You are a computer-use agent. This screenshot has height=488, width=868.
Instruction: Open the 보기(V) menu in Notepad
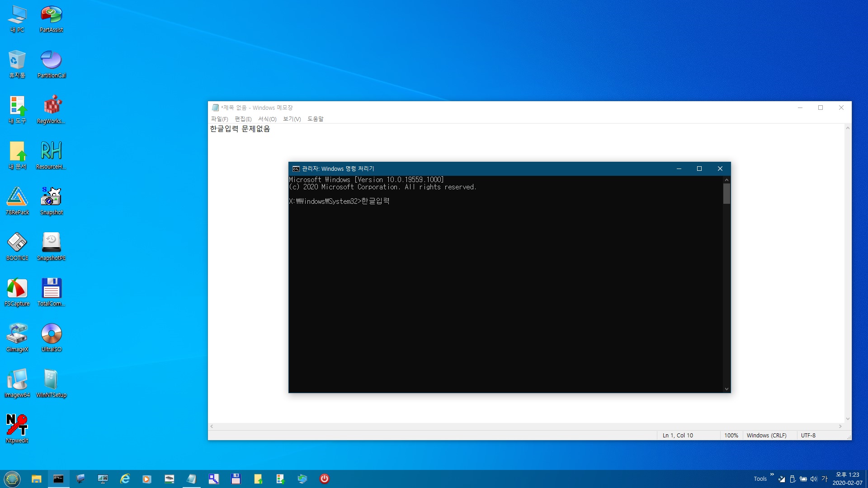click(292, 119)
